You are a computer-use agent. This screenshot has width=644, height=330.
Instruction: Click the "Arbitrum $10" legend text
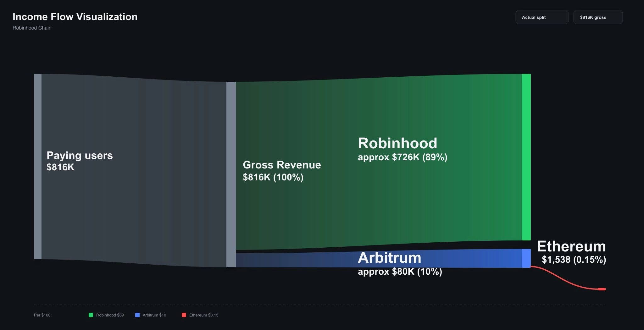(x=154, y=315)
